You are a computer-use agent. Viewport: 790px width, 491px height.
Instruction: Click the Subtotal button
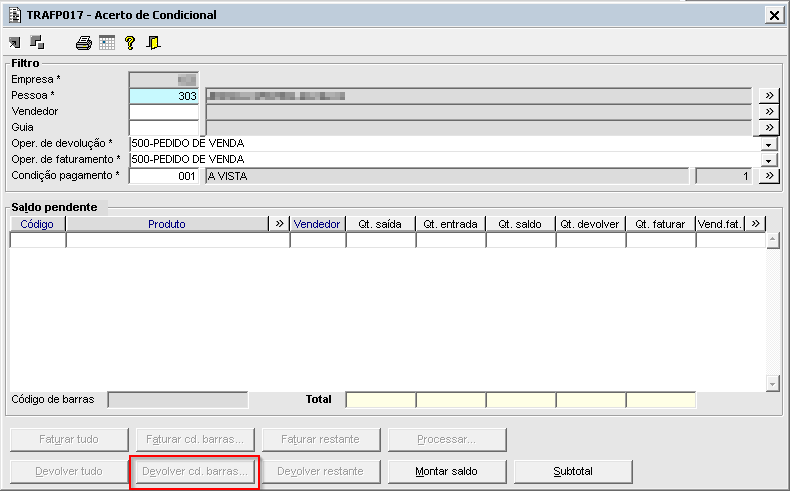coord(573,471)
